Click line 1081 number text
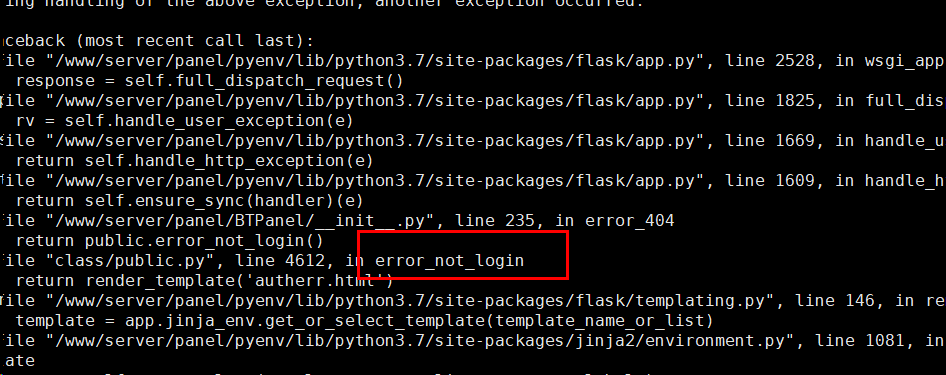The height and width of the screenshot is (375, 946). 865,341
